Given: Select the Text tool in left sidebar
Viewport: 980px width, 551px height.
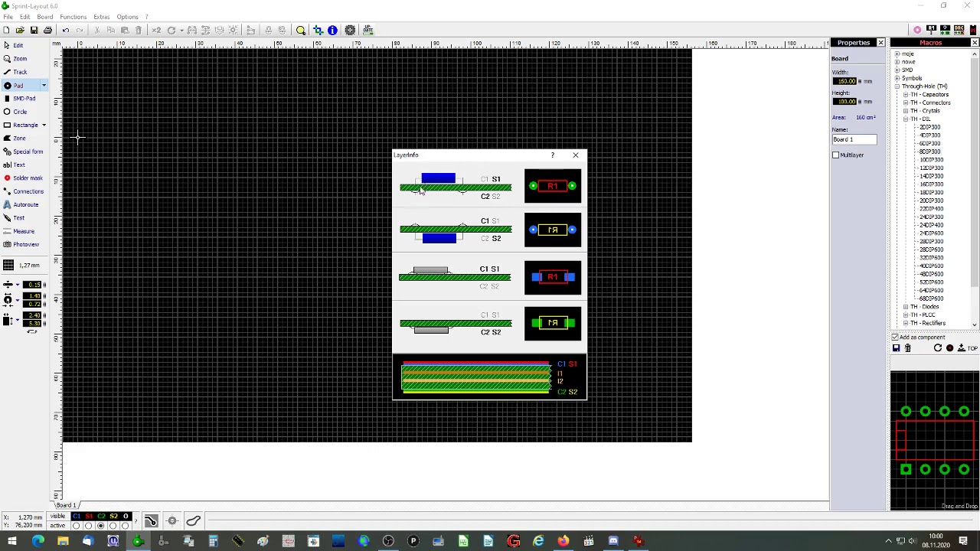Looking at the screenshot, I should tap(15, 165).
